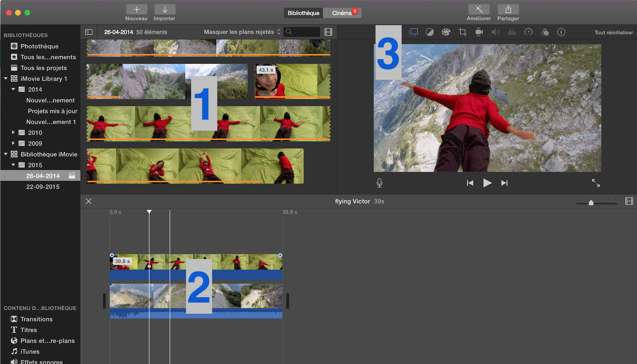The width and height of the screenshot is (637, 364).
Task: Play the preview in the viewer
Action: click(x=487, y=183)
